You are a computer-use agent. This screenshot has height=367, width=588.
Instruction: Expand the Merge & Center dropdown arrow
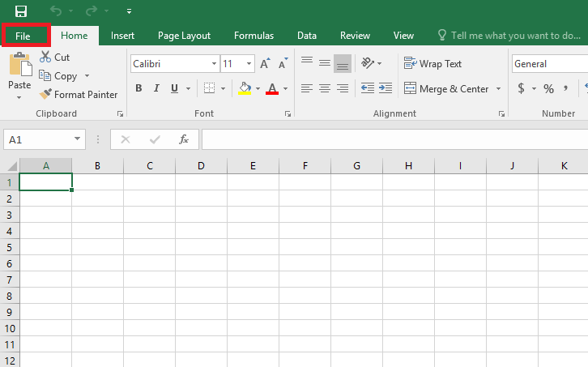coord(498,89)
